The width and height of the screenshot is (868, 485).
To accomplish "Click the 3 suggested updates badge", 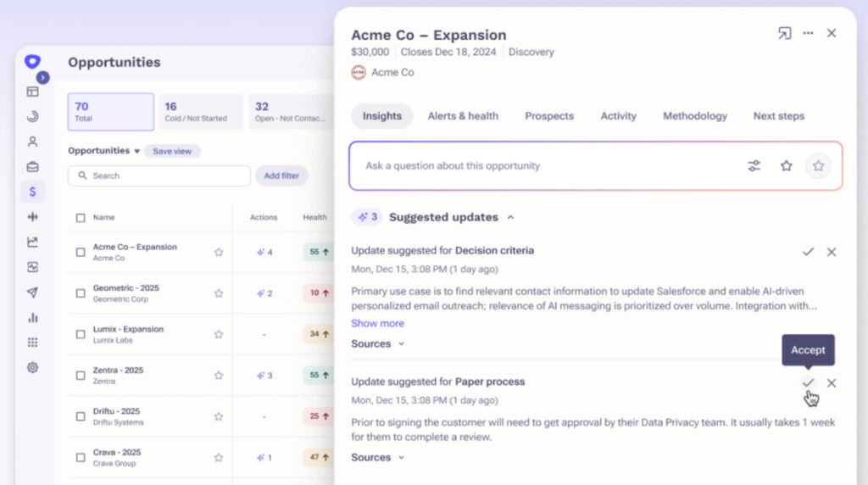I will pos(368,217).
